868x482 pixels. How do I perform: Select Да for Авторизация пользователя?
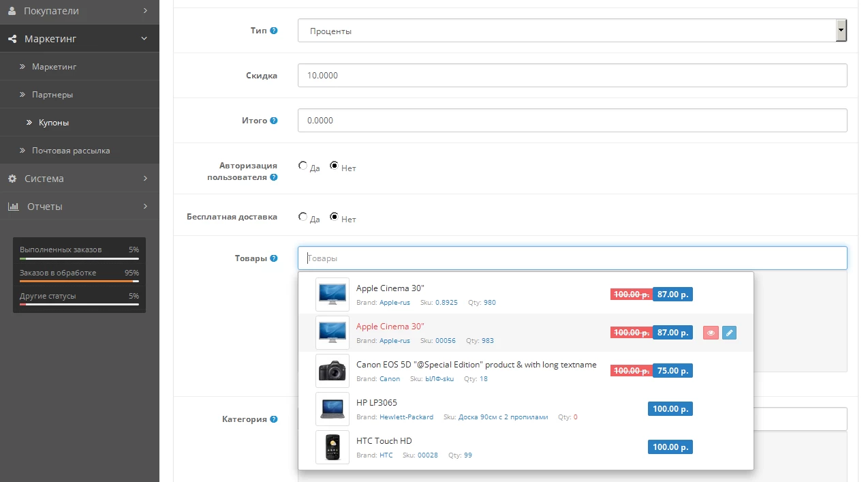tap(303, 166)
